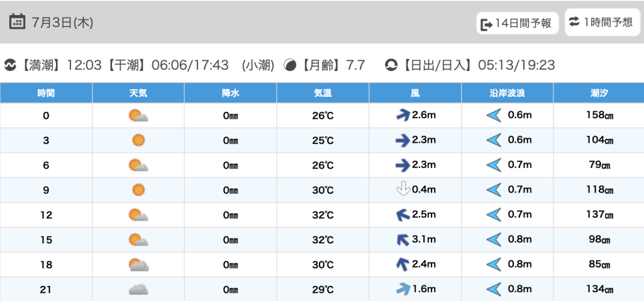Click the sunrise icon beside 日出/日入
This screenshot has width=644, height=301.
pos(391,65)
